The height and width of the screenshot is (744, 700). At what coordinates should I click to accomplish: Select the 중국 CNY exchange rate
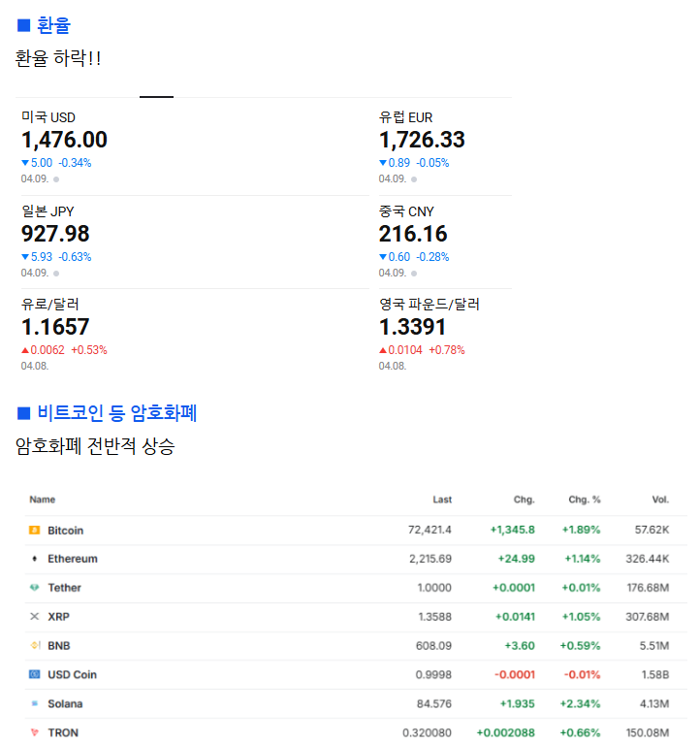click(413, 234)
